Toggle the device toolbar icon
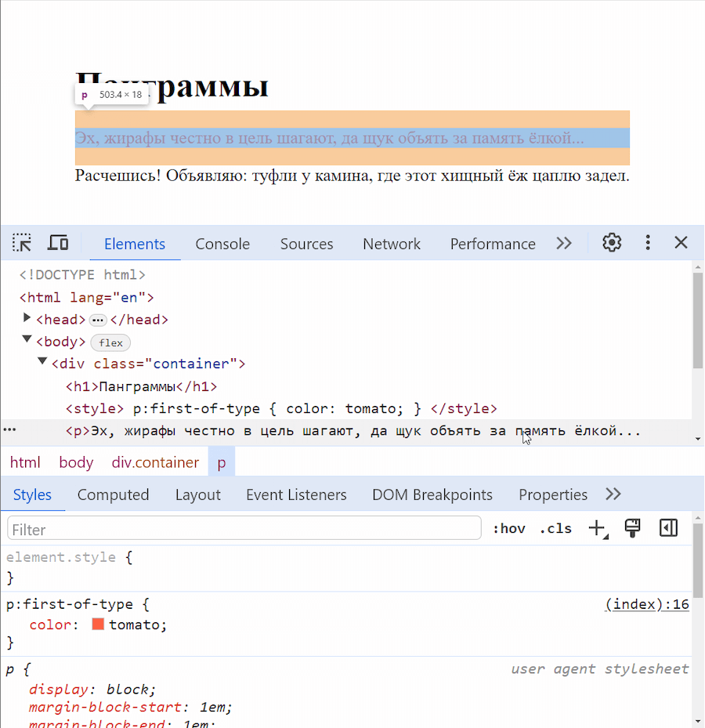705x728 pixels. click(x=58, y=243)
